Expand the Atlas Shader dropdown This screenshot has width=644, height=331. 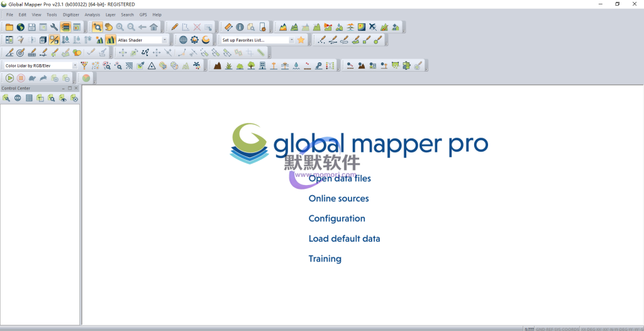164,40
